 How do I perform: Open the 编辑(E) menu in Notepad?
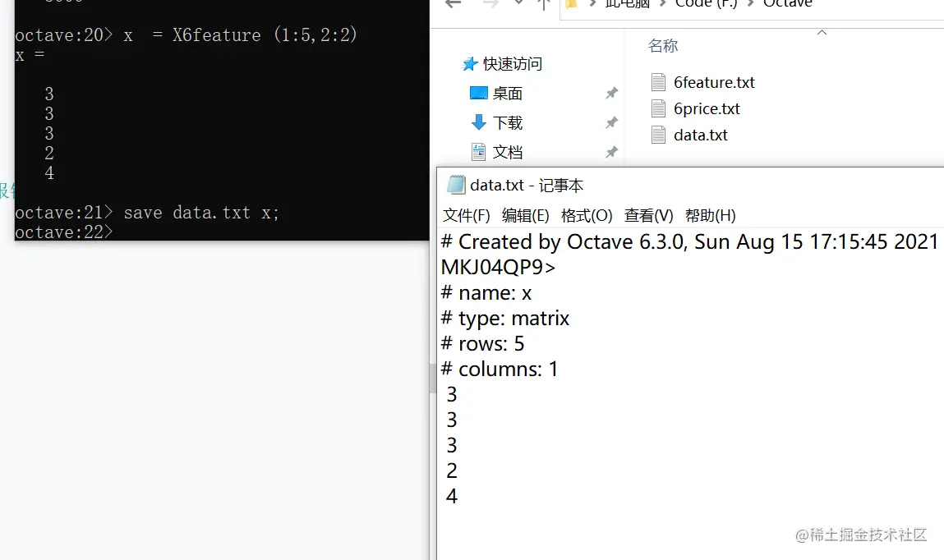pos(526,215)
